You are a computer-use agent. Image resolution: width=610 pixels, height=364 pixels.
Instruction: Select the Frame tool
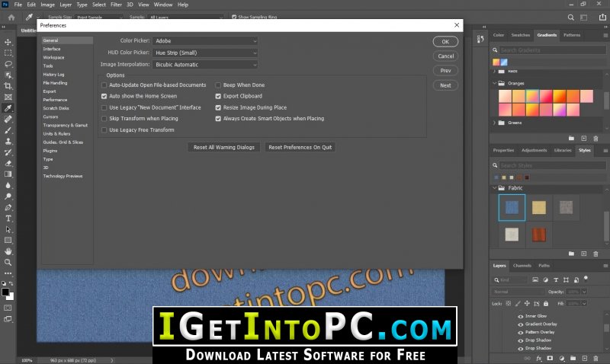pos(8,97)
